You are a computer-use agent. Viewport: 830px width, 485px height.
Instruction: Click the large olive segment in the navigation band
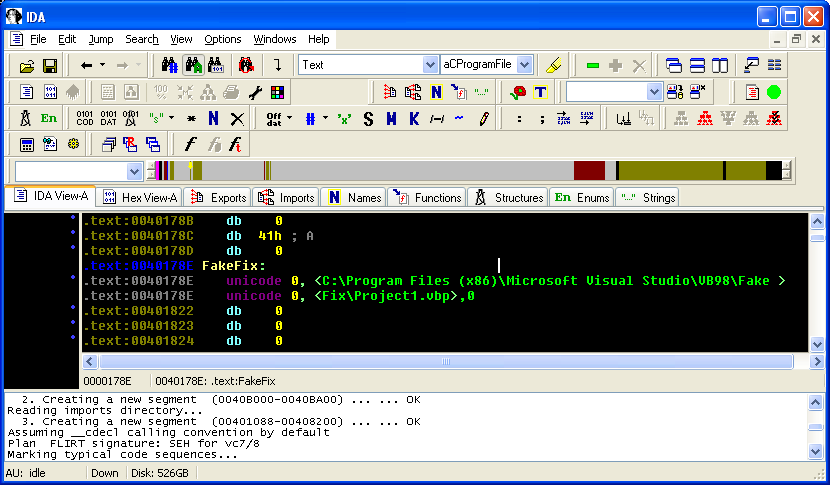(x=670, y=171)
